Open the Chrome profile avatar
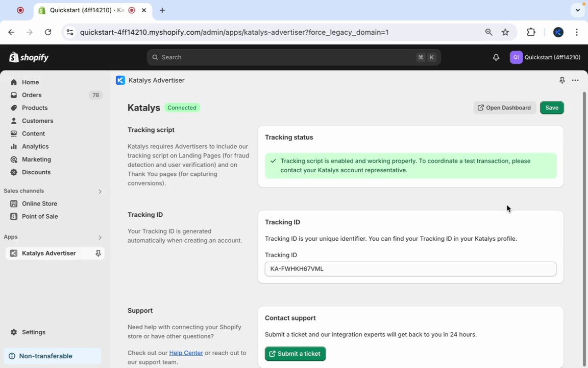The height and width of the screenshot is (368, 588). (558, 32)
